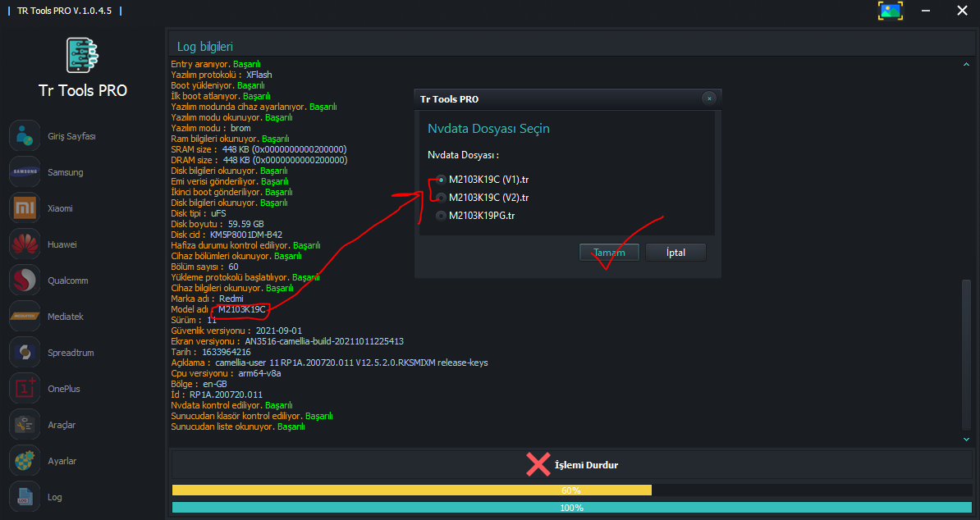Click the Yazılım protokolü value XFlash
The width and height of the screenshot is (980, 520).
[x=259, y=75]
